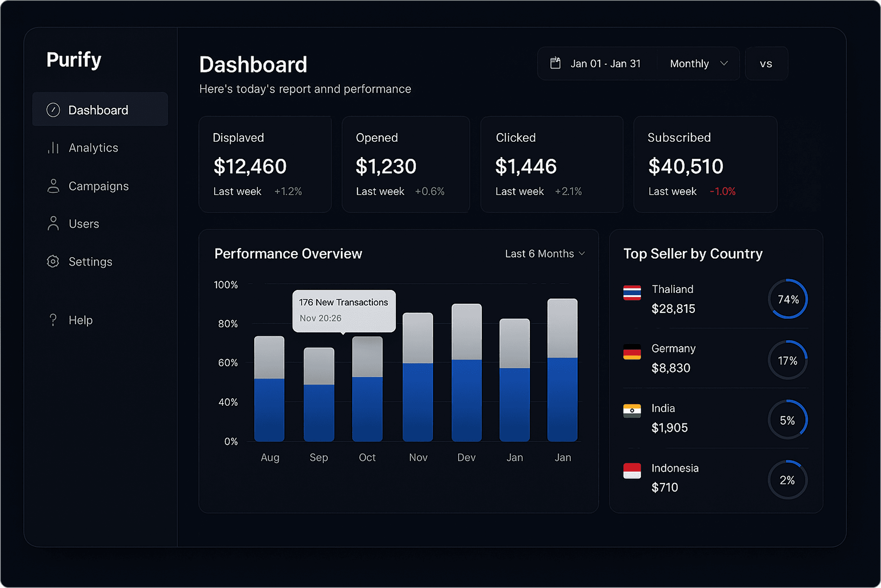
Task: Click the Germany flag icon
Action: (632, 352)
